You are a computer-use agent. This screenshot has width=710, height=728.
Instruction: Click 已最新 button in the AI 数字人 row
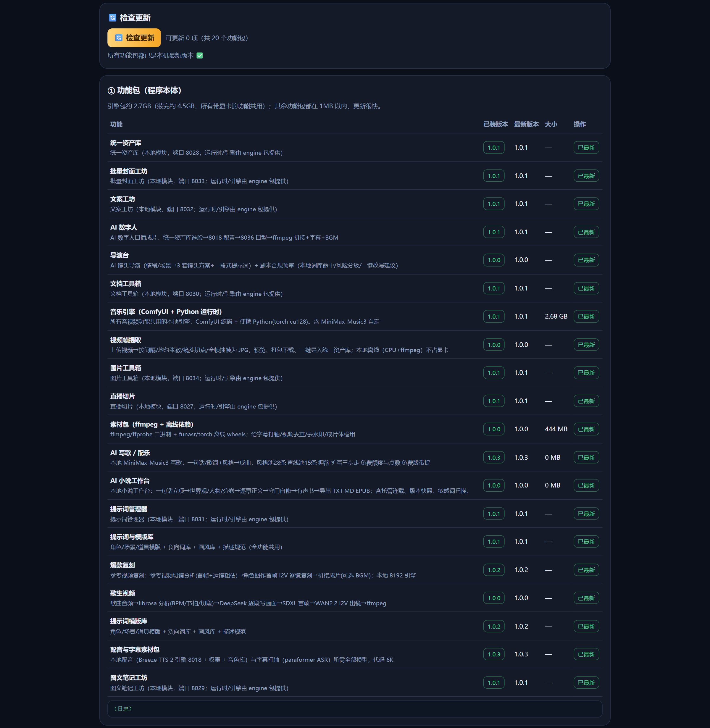click(586, 232)
